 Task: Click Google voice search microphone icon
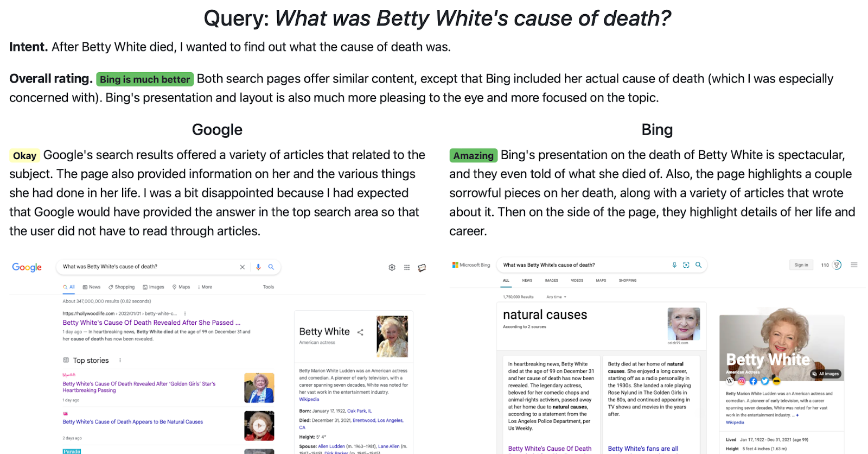(x=258, y=267)
